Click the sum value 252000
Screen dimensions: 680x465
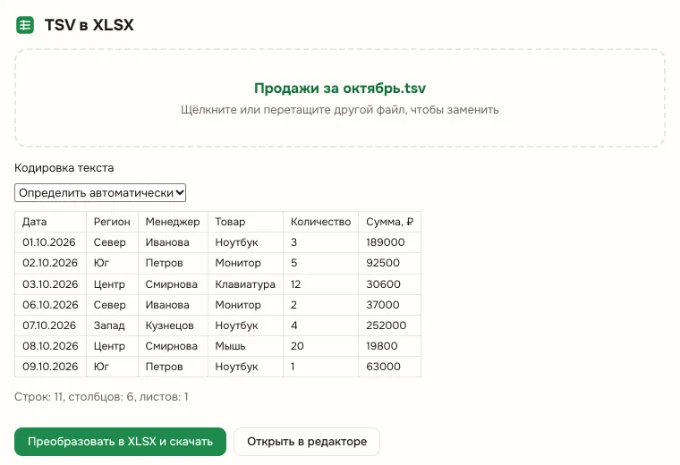[x=390, y=325]
